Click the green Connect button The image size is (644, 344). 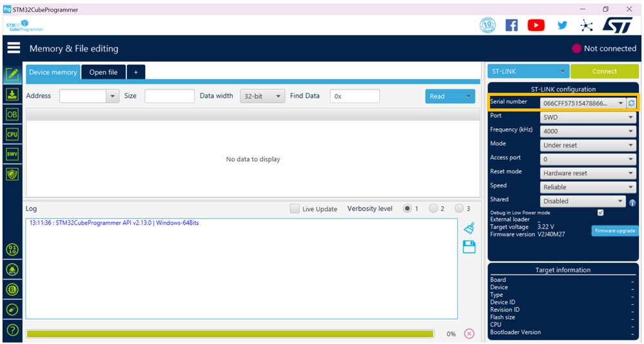(x=605, y=72)
